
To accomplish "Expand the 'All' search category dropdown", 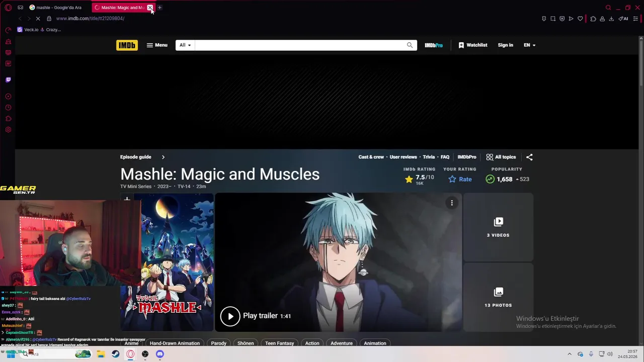I will click(185, 45).
